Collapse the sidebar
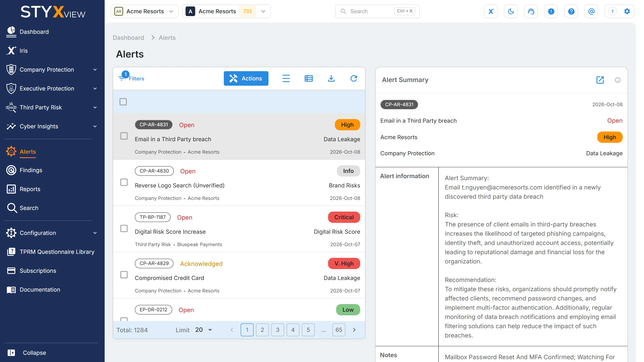This screenshot has height=362, width=644. [x=27, y=353]
